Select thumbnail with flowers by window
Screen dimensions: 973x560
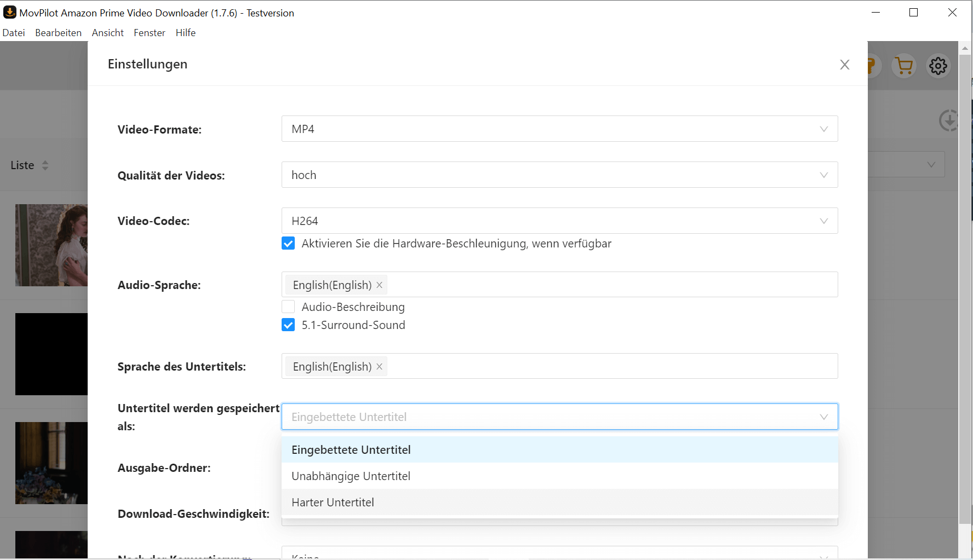[x=51, y=463]
